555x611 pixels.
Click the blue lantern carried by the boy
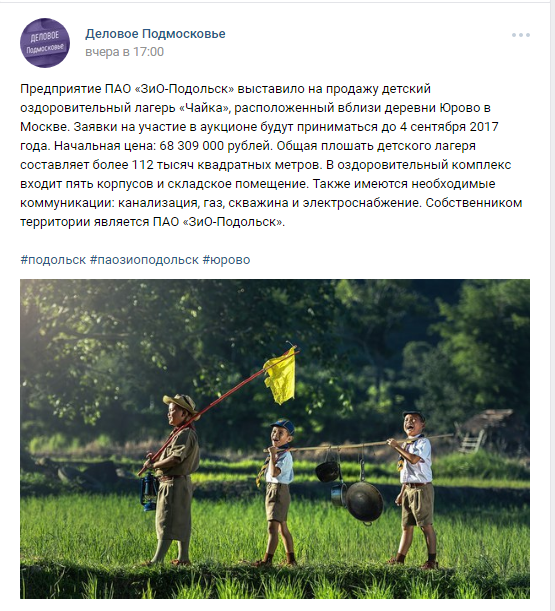click(148, 492)
